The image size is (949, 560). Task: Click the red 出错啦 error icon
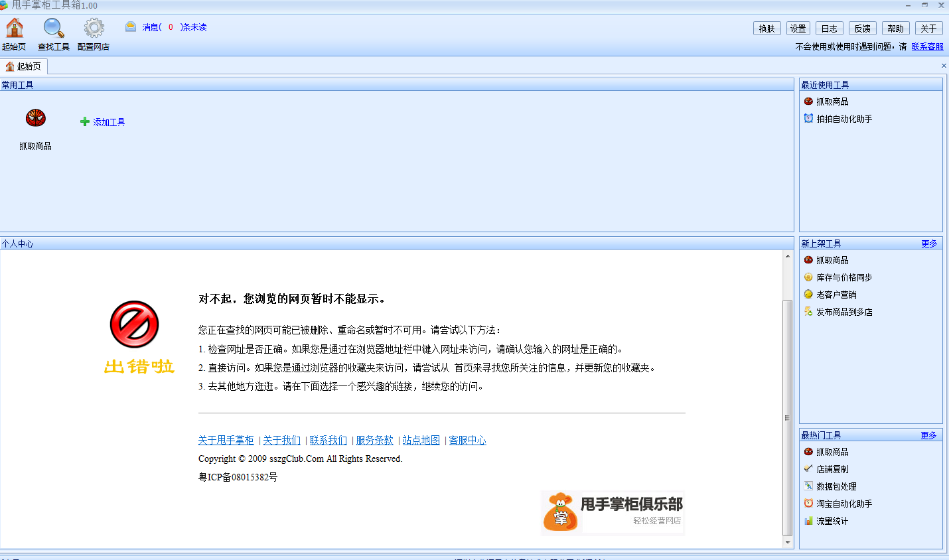tap(134, 324)
